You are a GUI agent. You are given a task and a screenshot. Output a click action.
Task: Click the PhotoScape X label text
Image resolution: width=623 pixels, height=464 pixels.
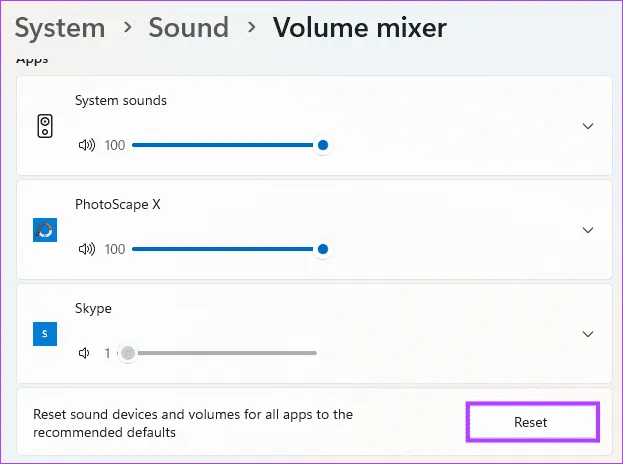click(118, 204)
